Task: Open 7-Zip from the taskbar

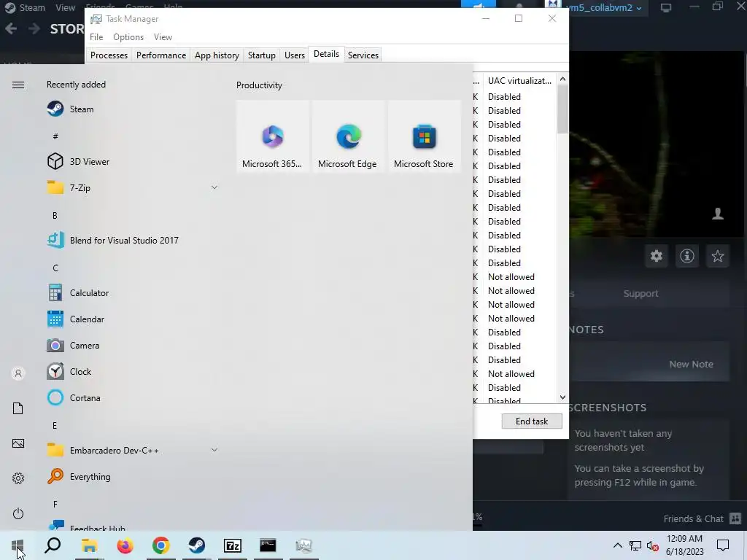Action: (233, 545)
